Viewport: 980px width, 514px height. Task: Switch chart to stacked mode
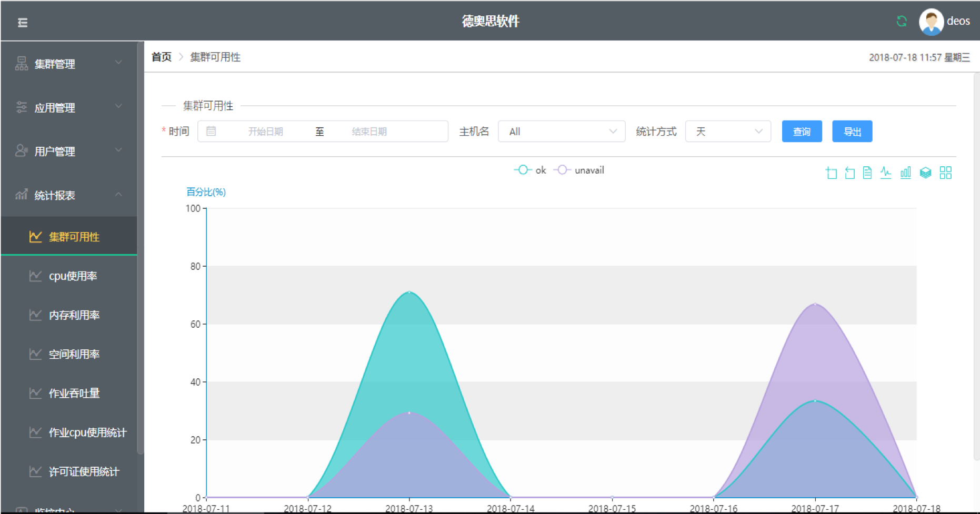pos(925,173)
